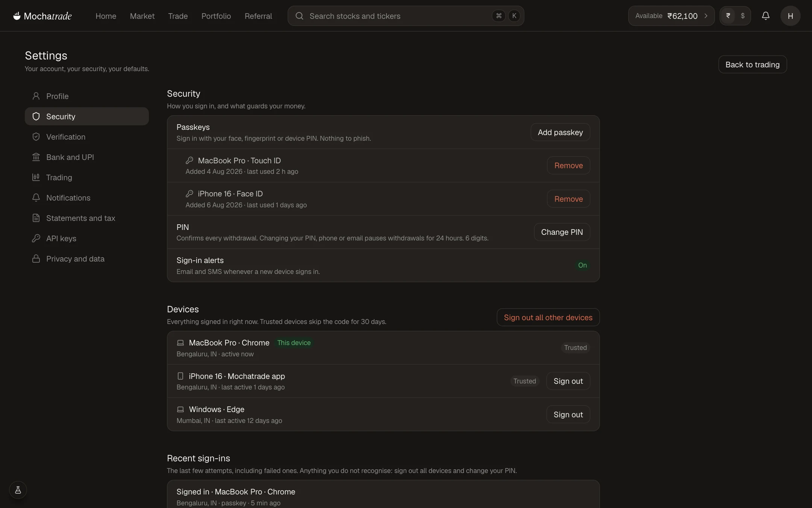Click Signed in · MacBook Pro · Chrome entry

[383, 494]
